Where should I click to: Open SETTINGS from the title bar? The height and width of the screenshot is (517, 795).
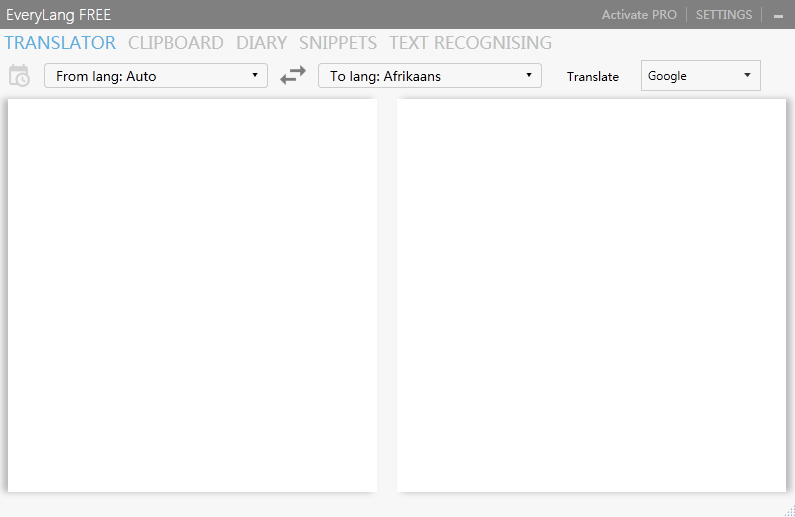click(x=724, y=15)
